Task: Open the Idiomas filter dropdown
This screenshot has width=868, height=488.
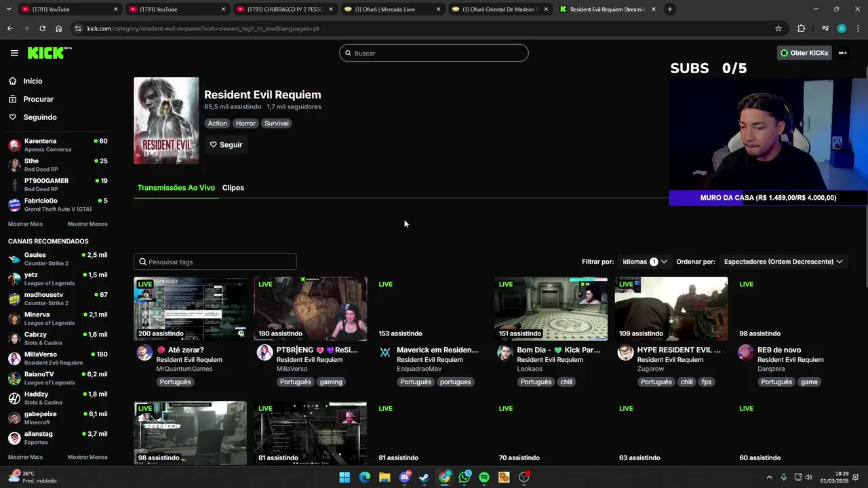Action: tap(645, 262)
